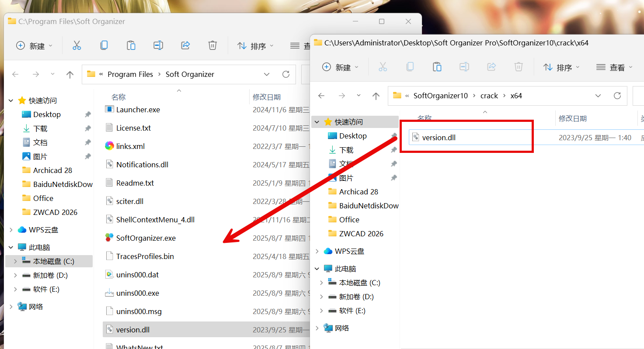Click the Delete trash icon in left window
The width and height of the screenshot is (644, 349).
212,45
